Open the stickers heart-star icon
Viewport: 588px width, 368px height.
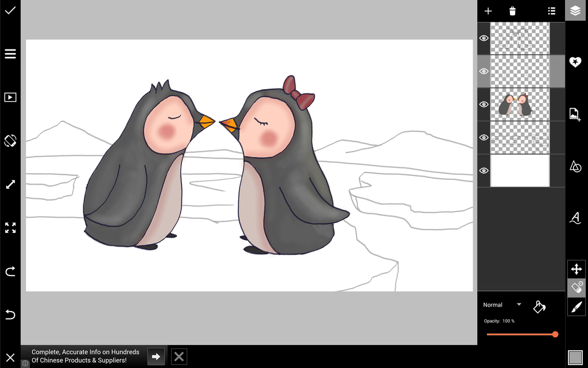[x=575, y=62]
